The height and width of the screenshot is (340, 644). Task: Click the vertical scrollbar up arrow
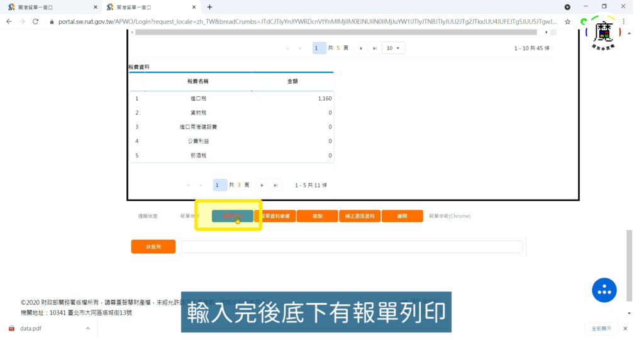click(629, 33)
